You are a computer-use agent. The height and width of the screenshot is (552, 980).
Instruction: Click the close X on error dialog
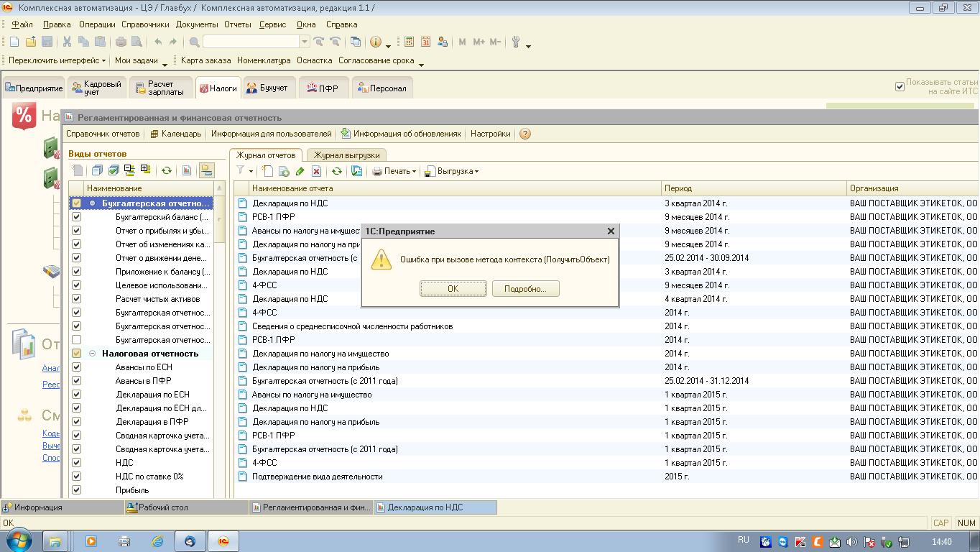tap(611, 231)
